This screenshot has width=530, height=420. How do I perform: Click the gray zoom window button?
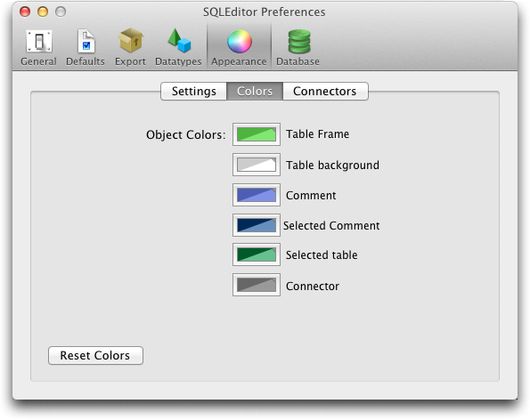point(61,12)
